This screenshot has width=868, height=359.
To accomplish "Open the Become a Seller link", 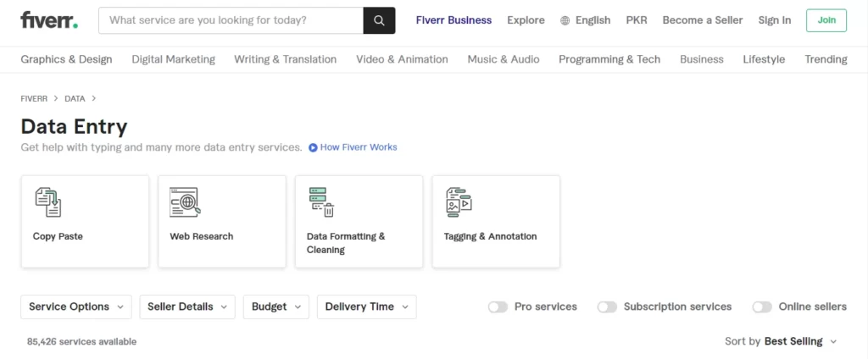I will [x=703, y=20].
